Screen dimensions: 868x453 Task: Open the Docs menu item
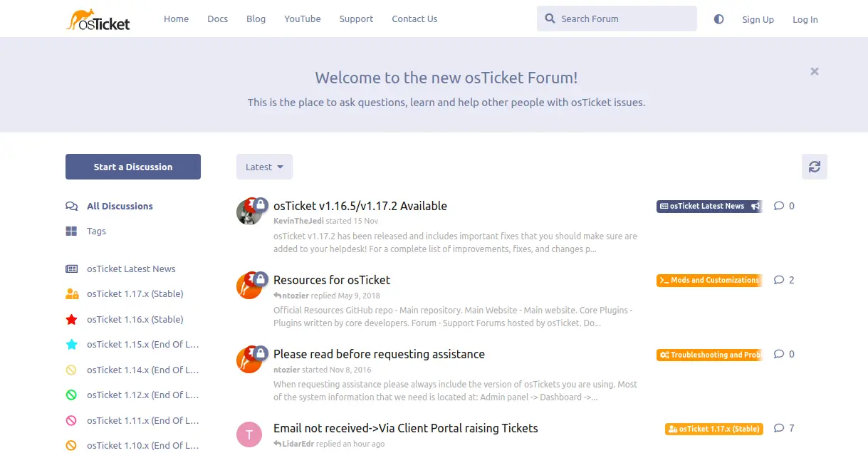click(x=218, y=19)
